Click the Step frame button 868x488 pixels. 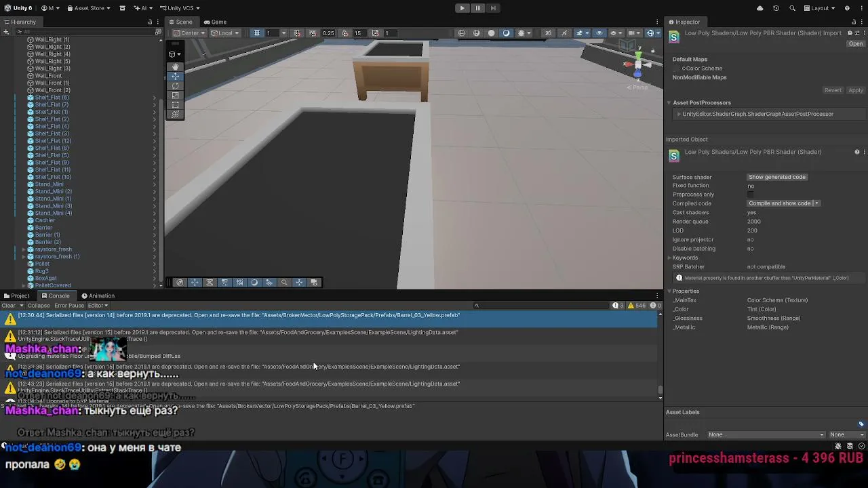coord(493,8)
